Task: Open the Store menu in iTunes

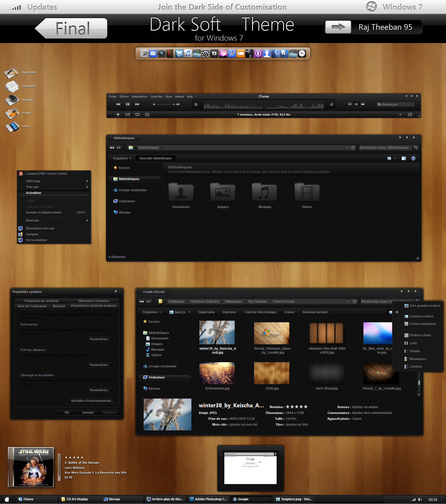Action: pos(169,96)
